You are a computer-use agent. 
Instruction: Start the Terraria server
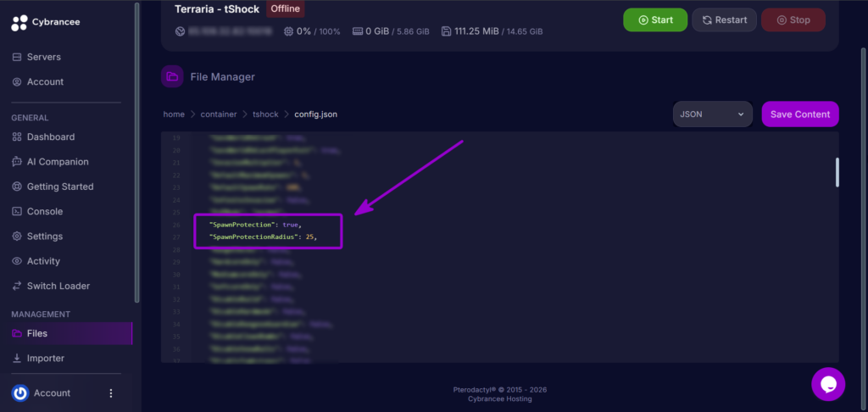655,20
